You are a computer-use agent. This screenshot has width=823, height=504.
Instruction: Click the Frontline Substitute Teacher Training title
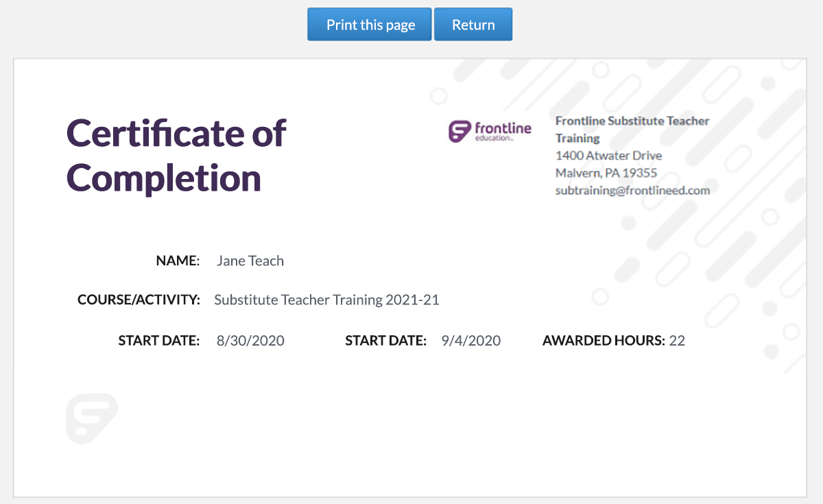point(632,129)
